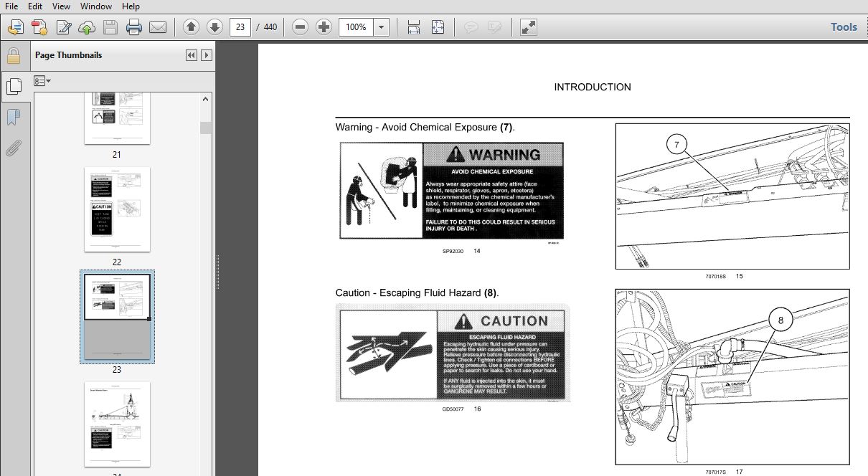Click text 'Warning - Avoid Chemical Exposure (7).'
This screenshot has width=868, height=476.
click(x=425, y=128)
